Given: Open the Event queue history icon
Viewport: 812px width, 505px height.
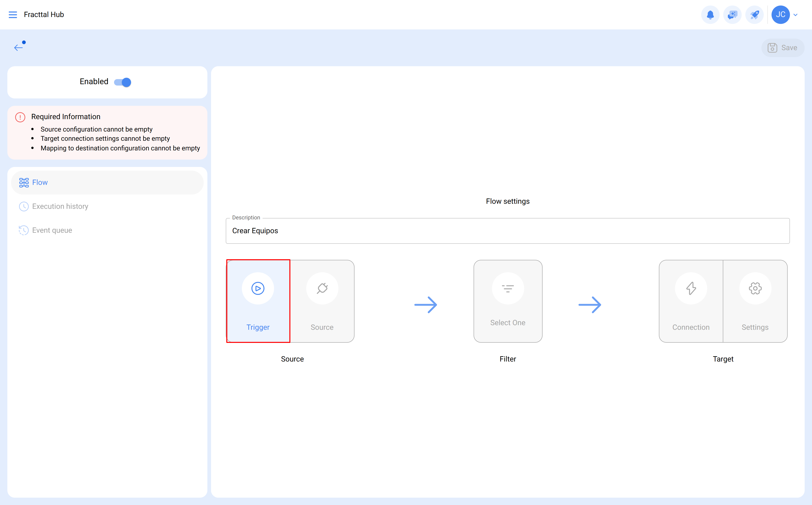Looking at the screenshot, I should [x=24, y=230].
